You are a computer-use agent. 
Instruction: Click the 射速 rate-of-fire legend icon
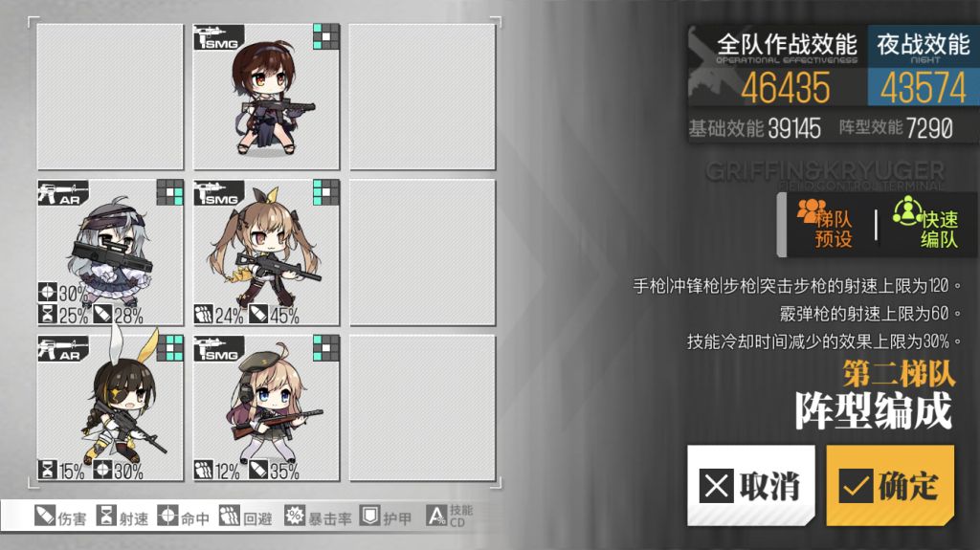pyautogui.click(x=106, y=517)
